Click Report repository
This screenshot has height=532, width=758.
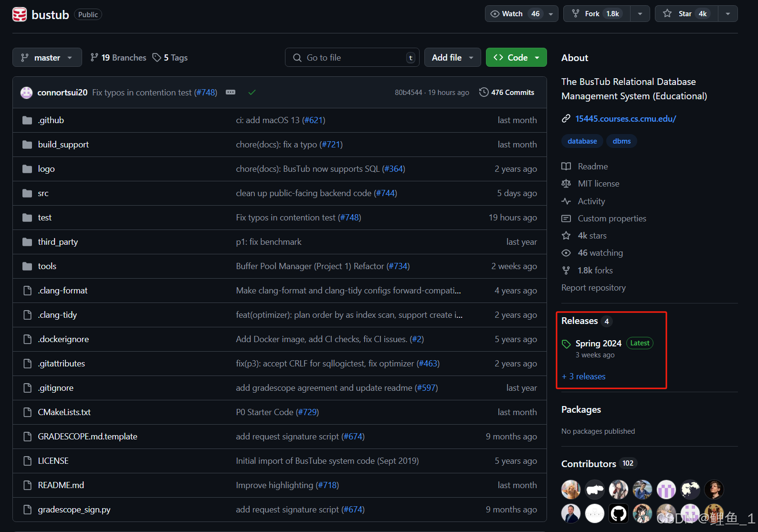point(593,288)
